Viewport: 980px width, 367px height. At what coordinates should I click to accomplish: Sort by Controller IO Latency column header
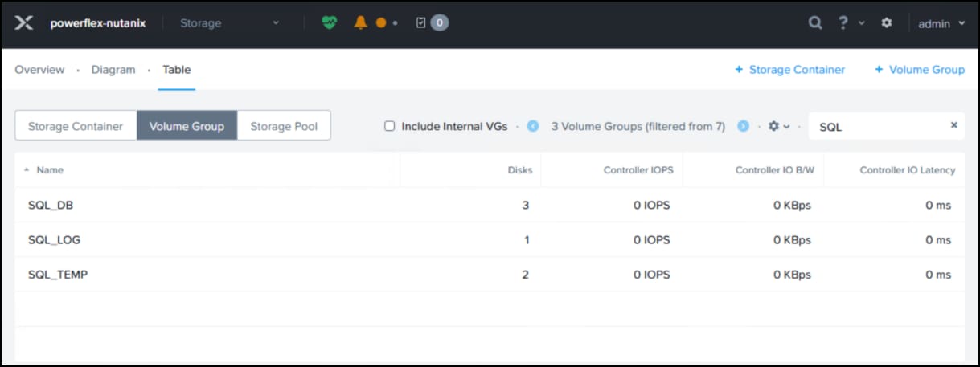click(908, 170)
